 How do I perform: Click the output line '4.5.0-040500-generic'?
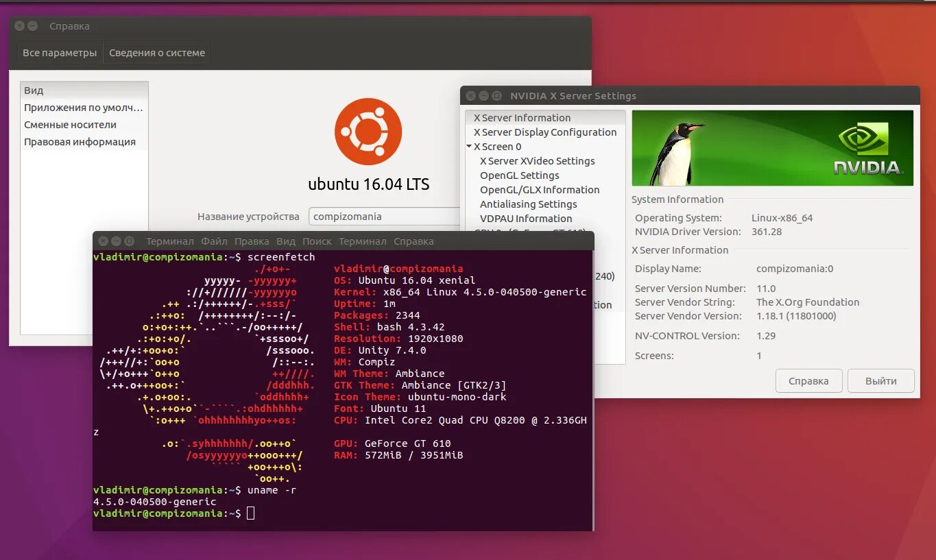tap(155, 502)
